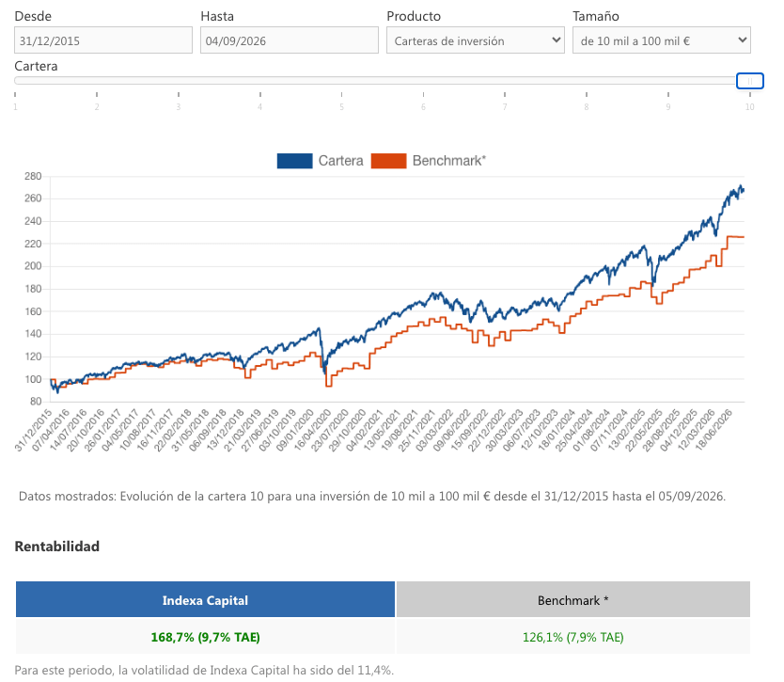Click the Tamaño label

pos(596,16)
